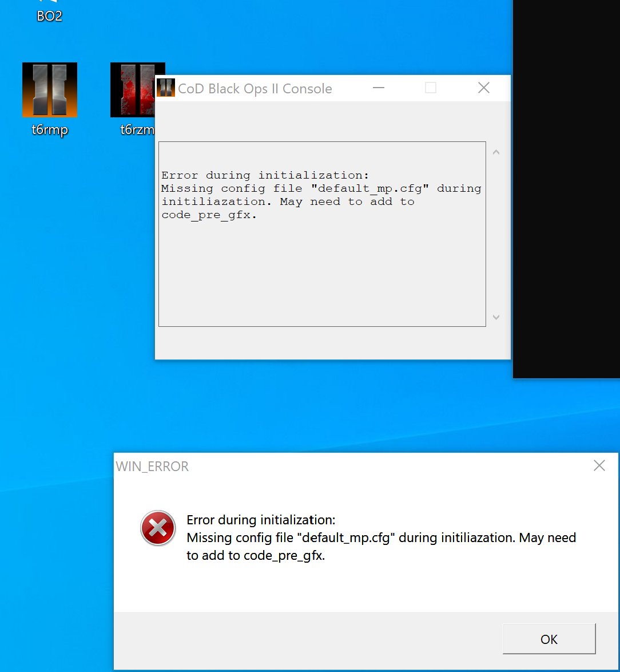Image resolution: width=620 pixels, height=672 pixels.
Task: Dismiss the WIN_ERROR dialog via its close X
Action: click(x=599, y=466)
